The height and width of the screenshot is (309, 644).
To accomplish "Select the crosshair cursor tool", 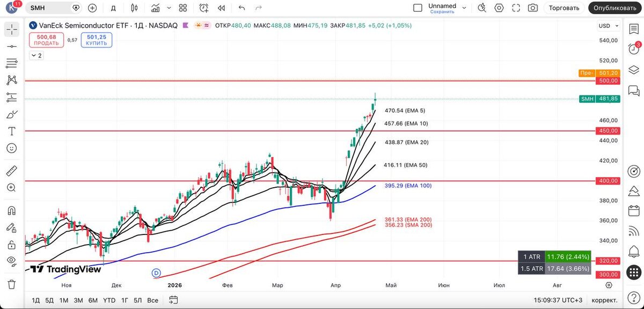I will tap(12, 30).
